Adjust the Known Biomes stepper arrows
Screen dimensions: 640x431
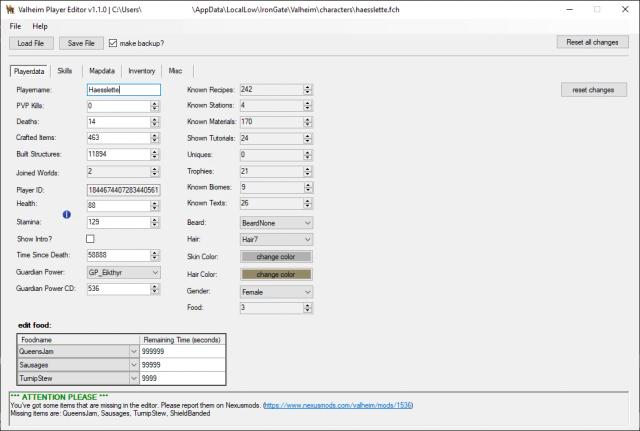[308, 187]
